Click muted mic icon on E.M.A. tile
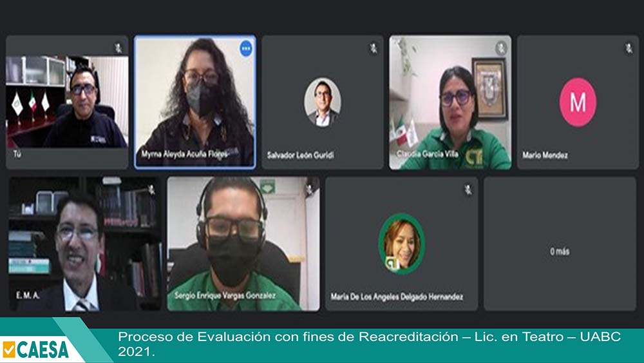The image size is (644, 363). (151, 190)
